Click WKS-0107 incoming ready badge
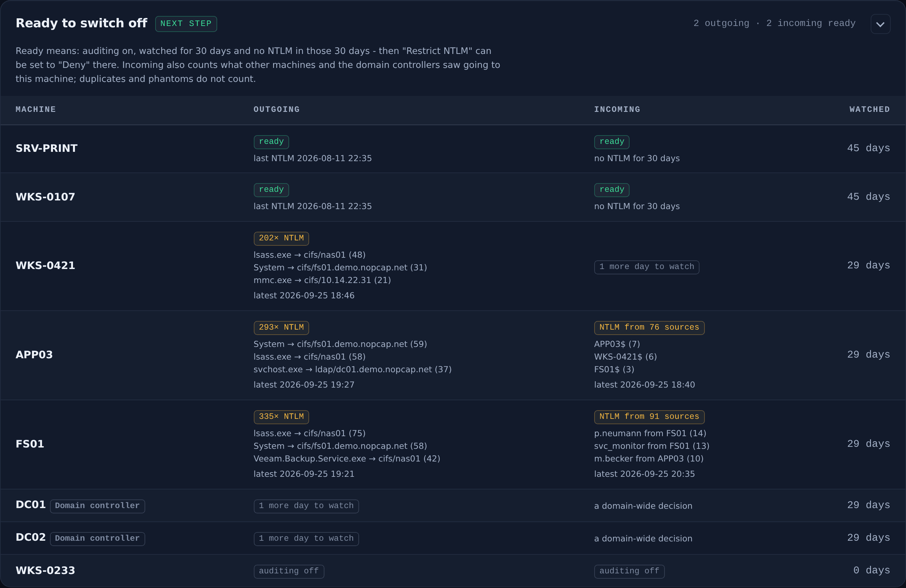This screenshot has height=588, width=906. pyautogui.click(x=612, y=190)
